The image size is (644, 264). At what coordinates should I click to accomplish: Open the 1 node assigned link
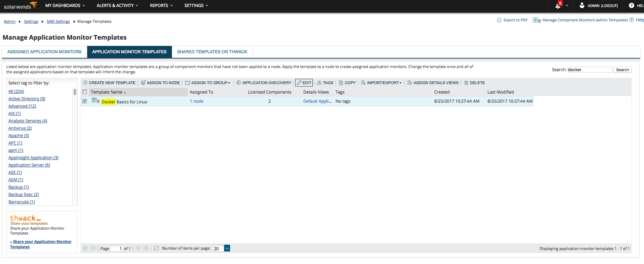coord(196,101)
